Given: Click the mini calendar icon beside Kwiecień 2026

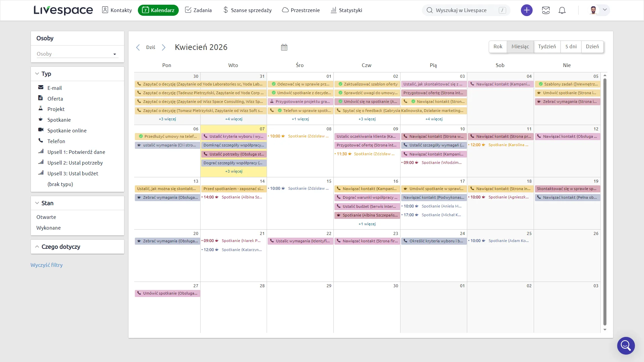Looking at the screenshot, I should pos(284,47).
